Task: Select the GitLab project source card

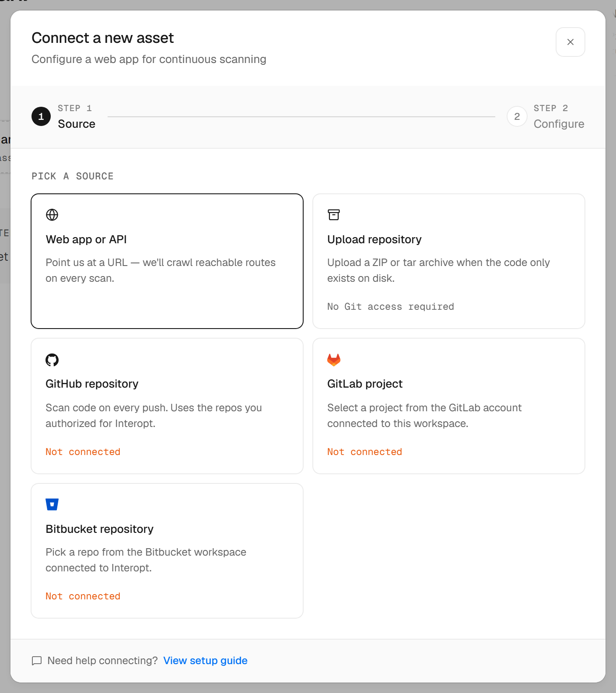Action: [x=449, y=406]
